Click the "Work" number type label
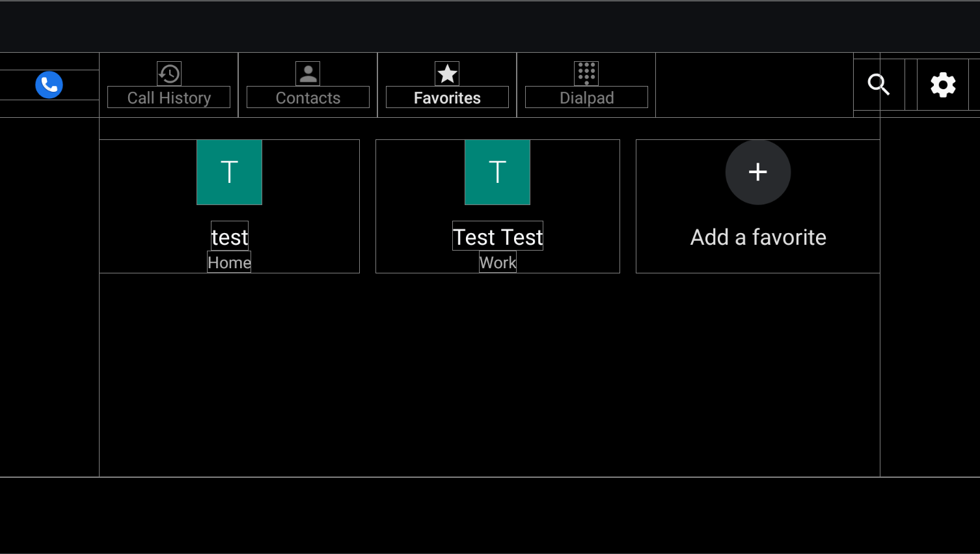 pyautogui.click(x=498, y=262)
